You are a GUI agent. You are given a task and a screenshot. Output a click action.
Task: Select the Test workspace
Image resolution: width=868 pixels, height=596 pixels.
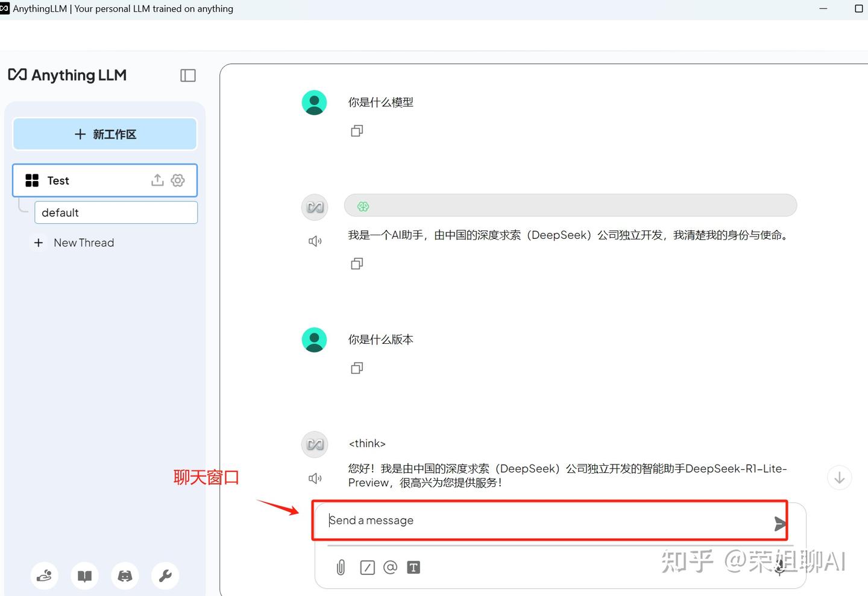[105, 180]
